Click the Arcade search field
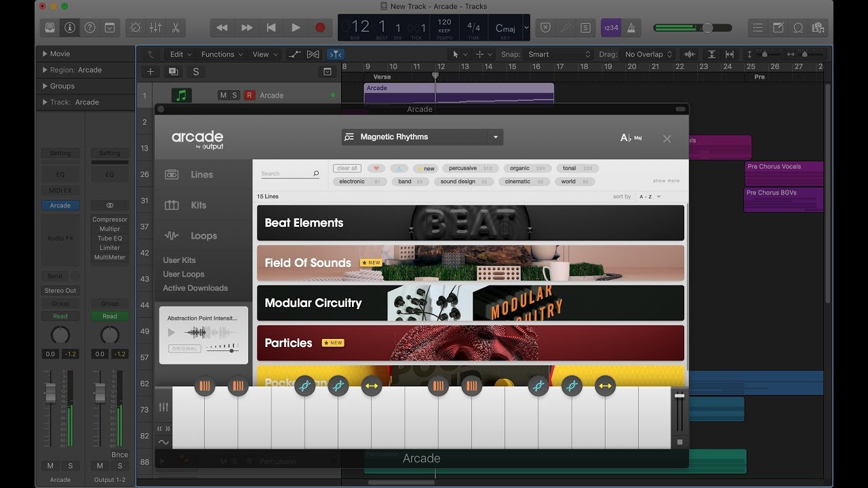 tap(290, 174)
